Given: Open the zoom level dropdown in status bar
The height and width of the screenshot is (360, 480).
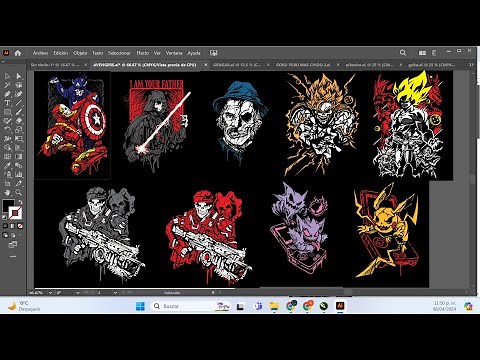Looking at the screenshot, I should (x=51, y=293).
